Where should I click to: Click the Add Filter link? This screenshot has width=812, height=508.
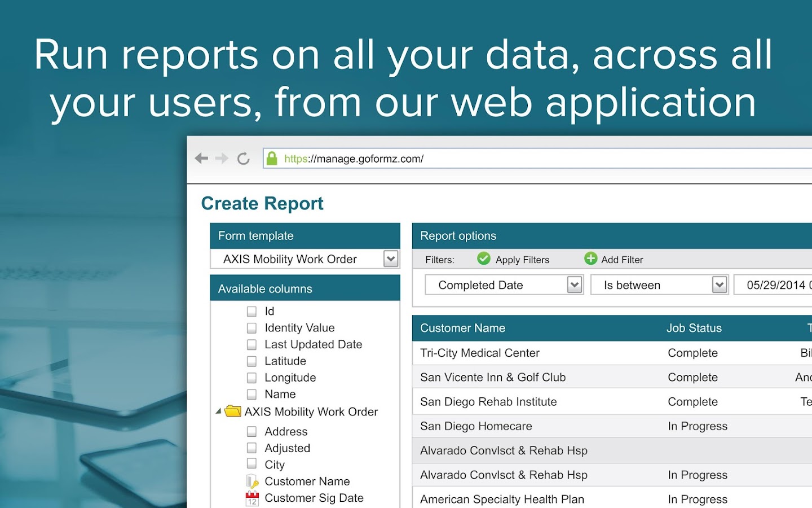pyautogui.click(x=623, y=259)
